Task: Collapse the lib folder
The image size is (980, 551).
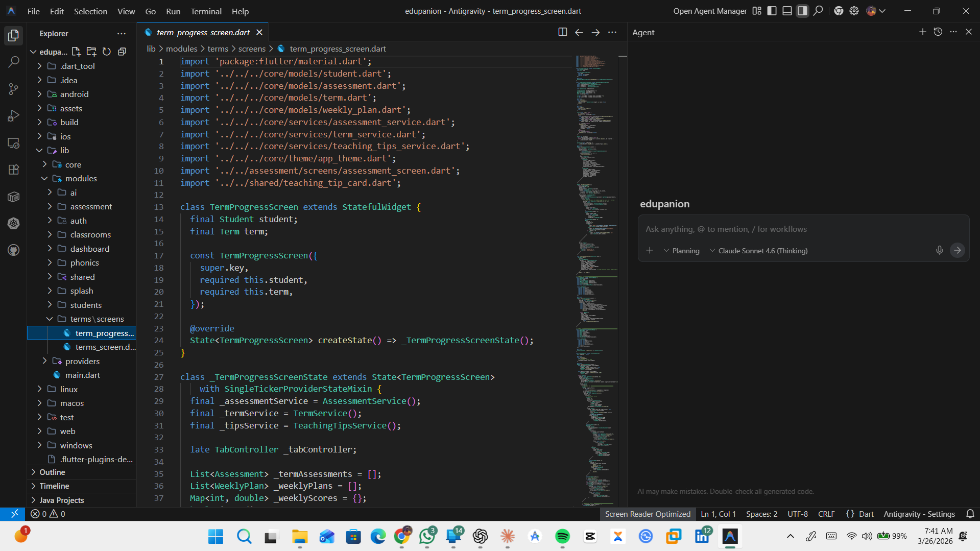Action: click(x=64, y=150)
